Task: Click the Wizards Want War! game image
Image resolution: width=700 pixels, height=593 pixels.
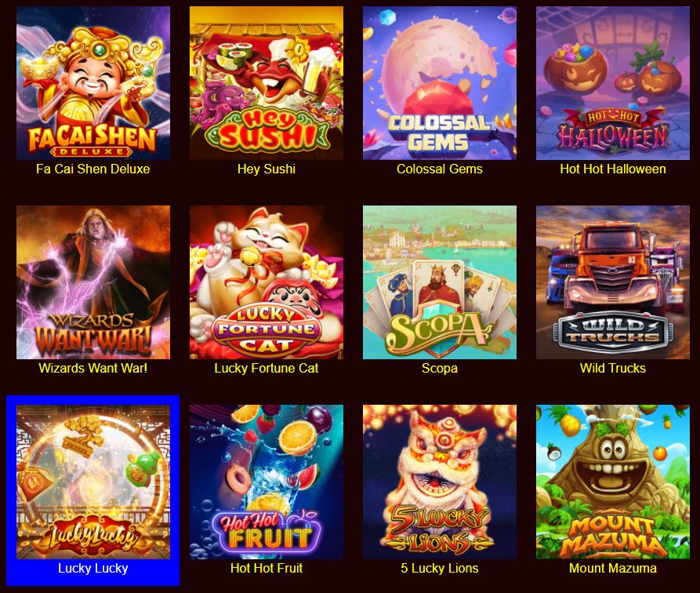Action: point(92,282)
